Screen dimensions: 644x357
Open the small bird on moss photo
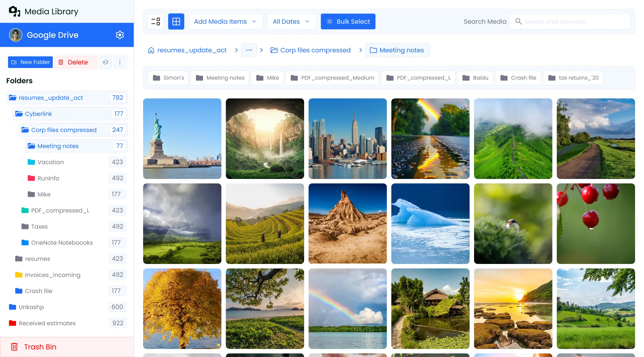pyautogui.click(x=513, y=224)
